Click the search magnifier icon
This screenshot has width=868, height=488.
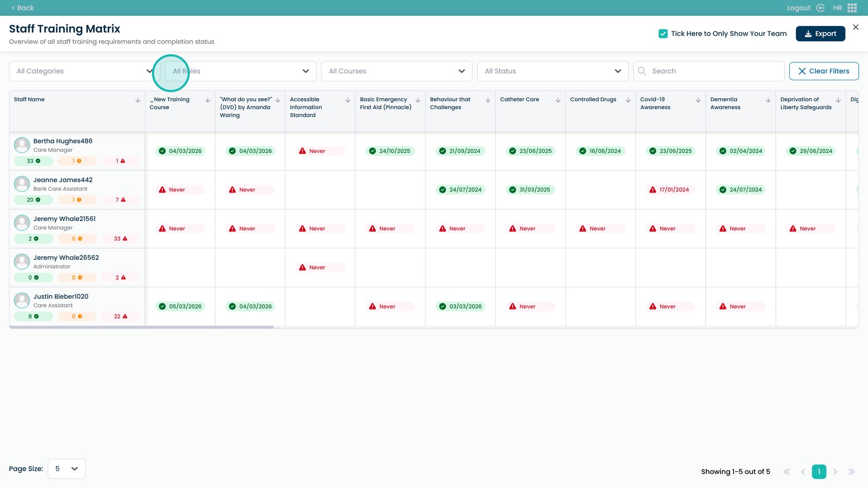click(x=642, y=71)
